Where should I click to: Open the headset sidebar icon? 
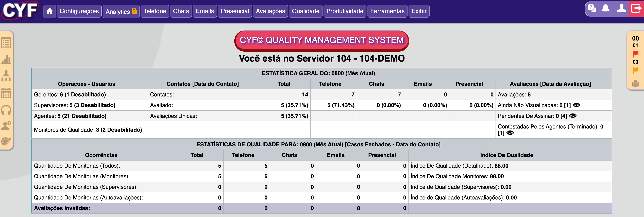pos(6,110)
